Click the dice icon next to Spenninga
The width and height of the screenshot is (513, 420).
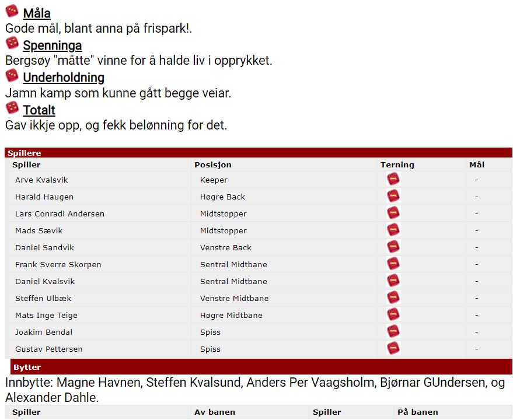pos(12,43)
